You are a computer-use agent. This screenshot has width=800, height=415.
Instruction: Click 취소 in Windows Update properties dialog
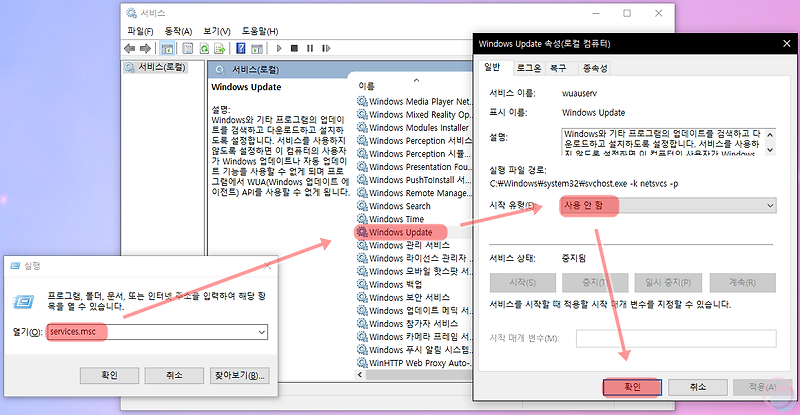pyautogui.click(x=697, y=387)
